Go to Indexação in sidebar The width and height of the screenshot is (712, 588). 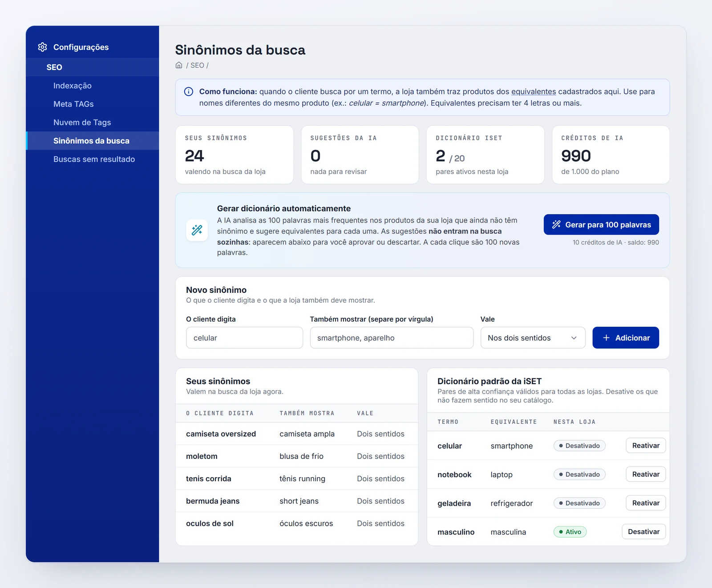93,85
